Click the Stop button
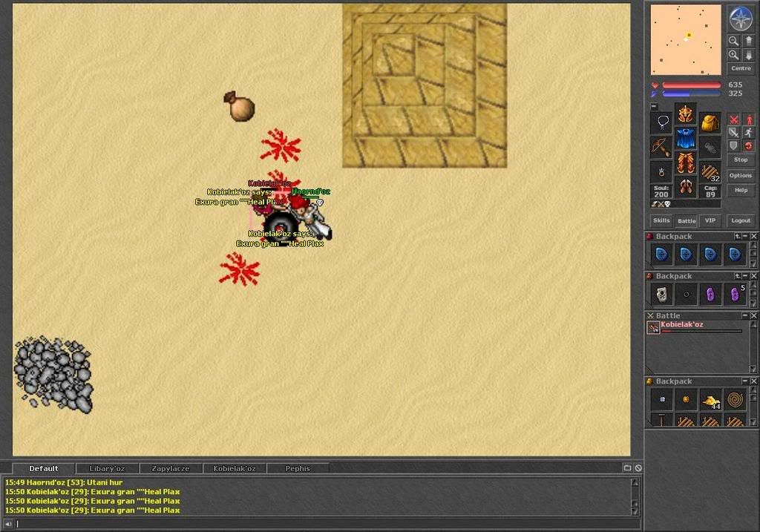Image resolution: width=760 pixels, height=532 pixels. [741, 160]
